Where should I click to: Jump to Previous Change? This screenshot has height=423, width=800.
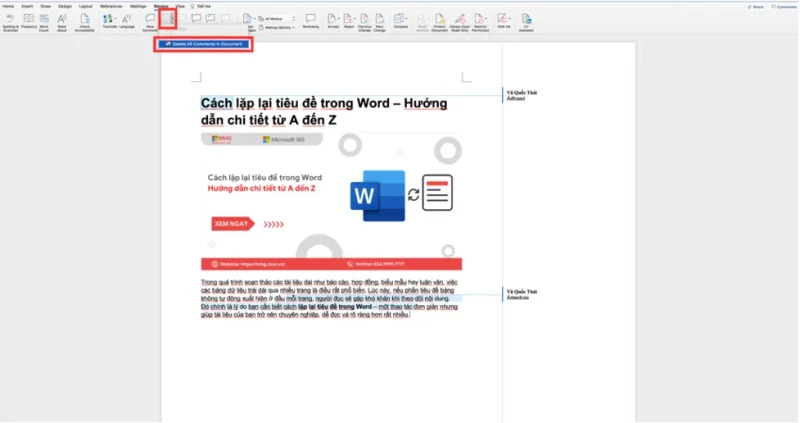click(364, 22)
